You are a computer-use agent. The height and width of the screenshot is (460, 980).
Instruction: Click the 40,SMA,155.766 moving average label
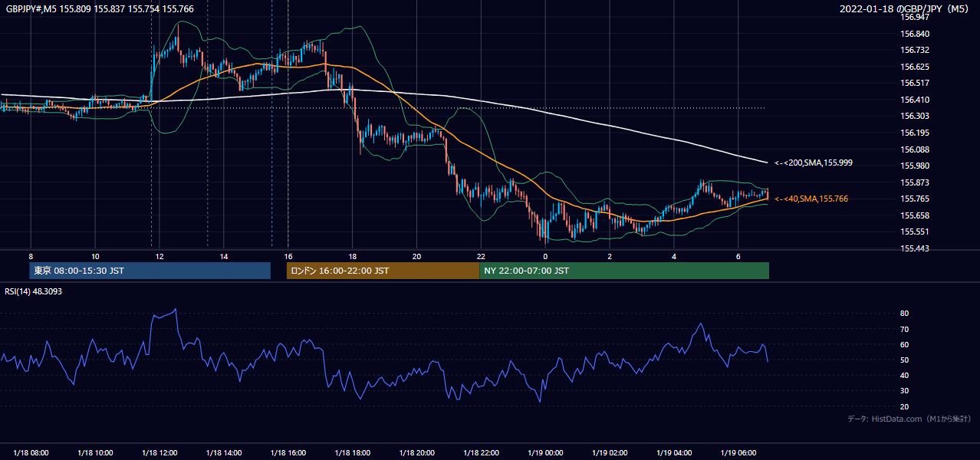point(811,199)
